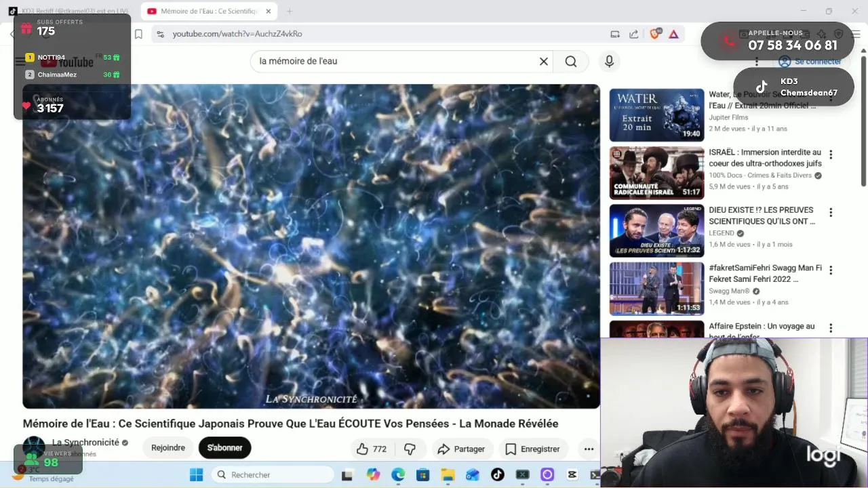Click the Partager button

pyautogui.click(x=461, y=449)
